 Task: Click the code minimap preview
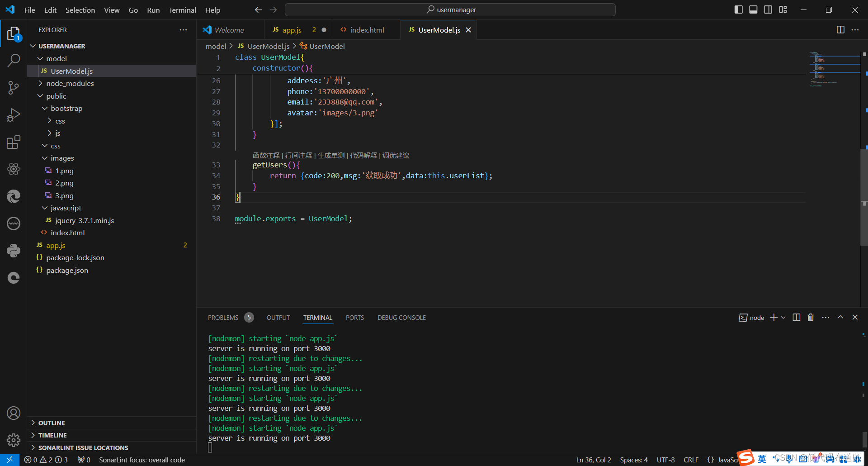tap(835, 69)
